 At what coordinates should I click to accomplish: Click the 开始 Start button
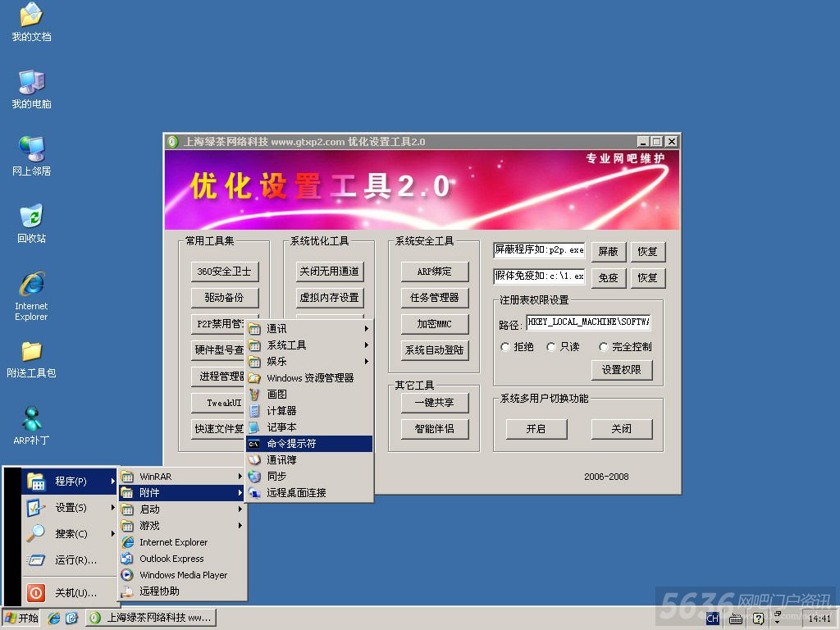point(22,619)
